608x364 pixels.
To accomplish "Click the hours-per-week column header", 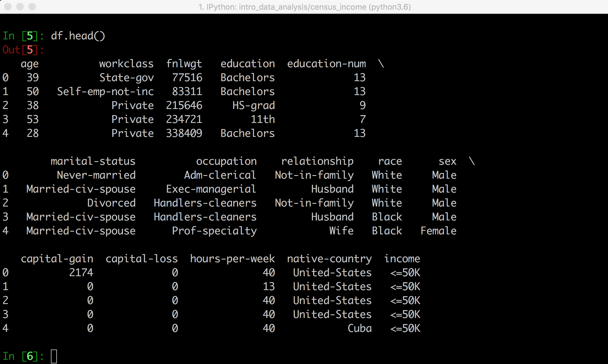I will click(232, 259).
